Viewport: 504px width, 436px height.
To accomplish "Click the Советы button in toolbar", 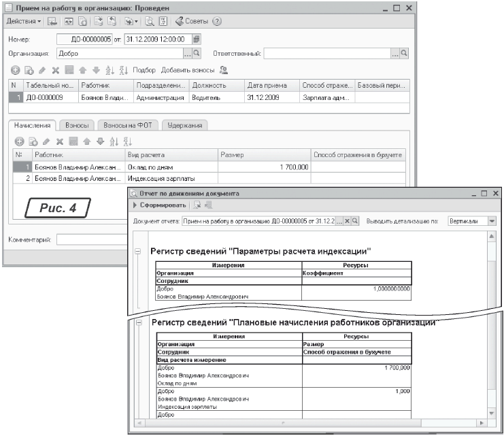I will [x=192, y=21].
